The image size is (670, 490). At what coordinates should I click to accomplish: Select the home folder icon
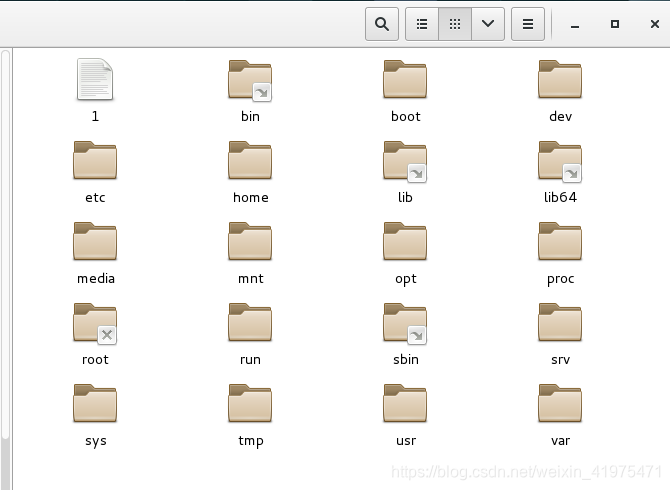coord(250,160)
